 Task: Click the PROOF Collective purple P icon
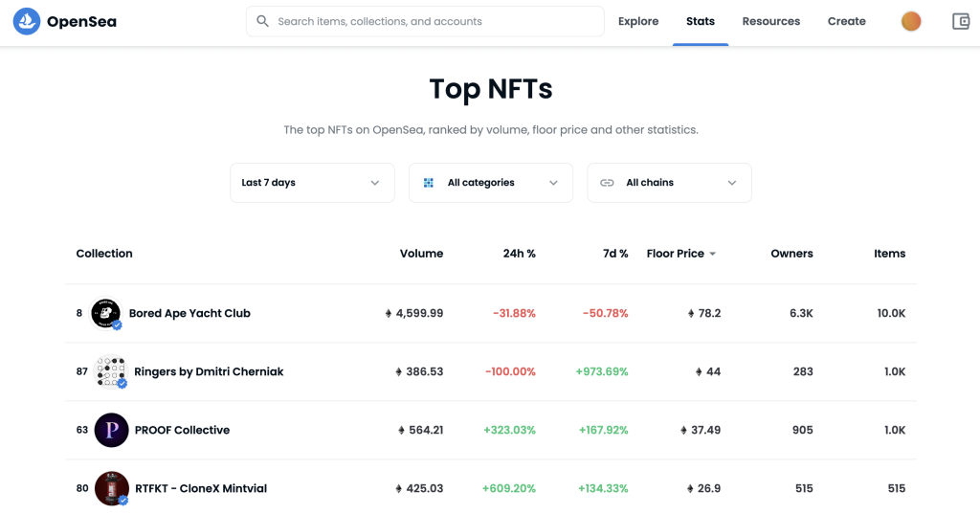click(111, 430)
